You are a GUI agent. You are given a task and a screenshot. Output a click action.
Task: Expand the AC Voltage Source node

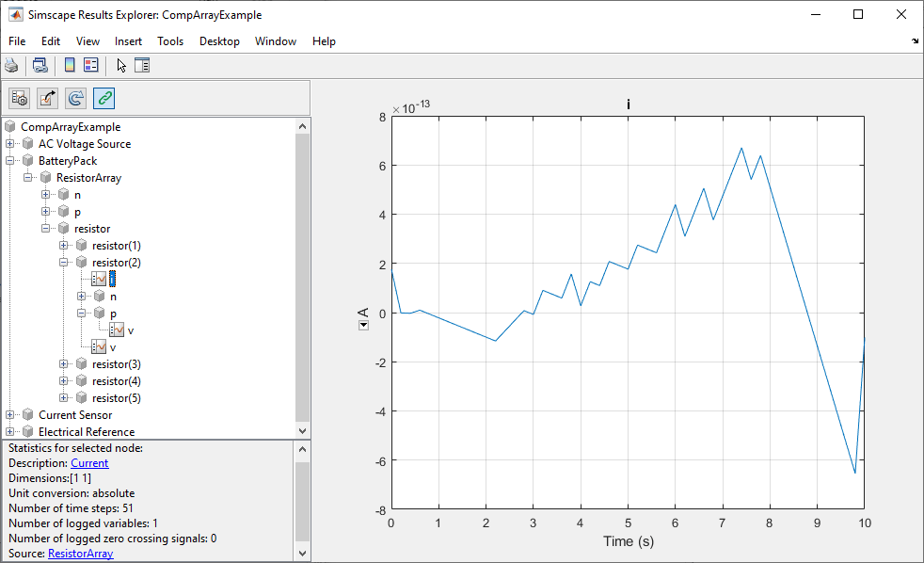[10, 143]
